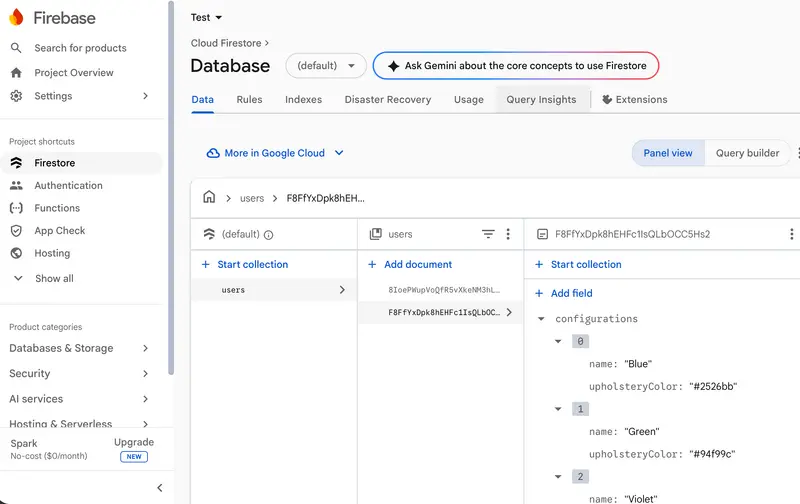The image size is (800, 504).
Task: Click the name value "Blue"
Action: [x=638, y=364]
